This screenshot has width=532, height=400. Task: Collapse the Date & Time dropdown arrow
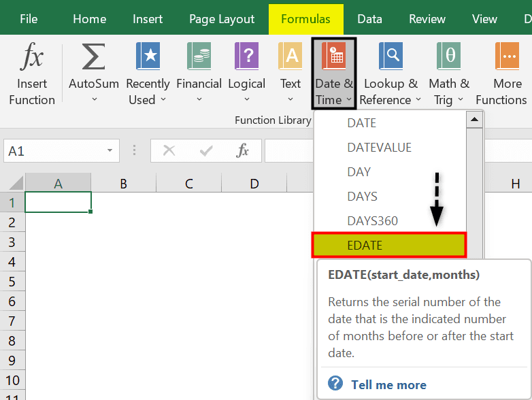point(349,99)
